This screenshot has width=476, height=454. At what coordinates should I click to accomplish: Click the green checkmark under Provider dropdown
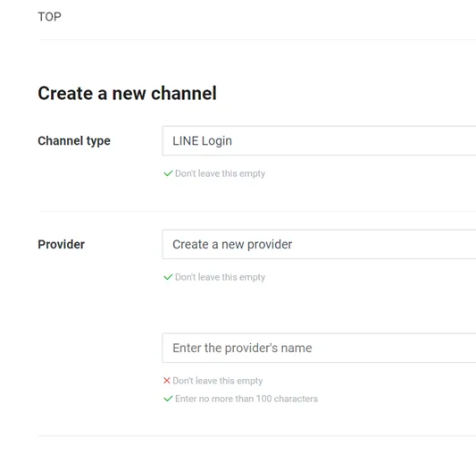click(168, 277)
